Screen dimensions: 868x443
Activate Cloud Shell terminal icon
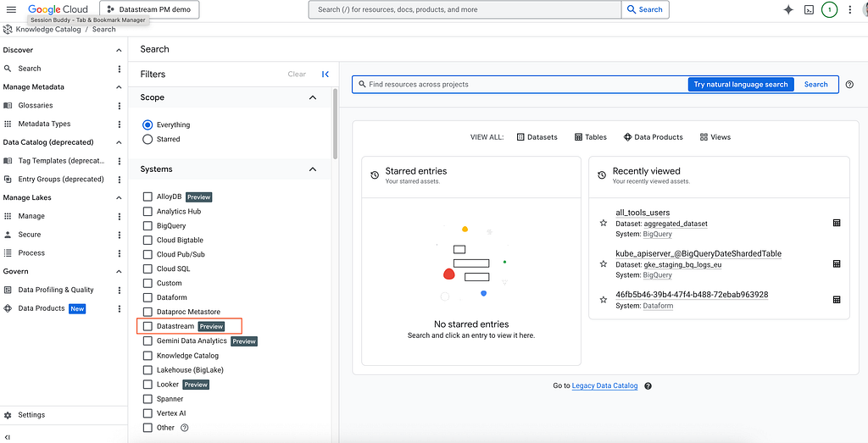pos(809,9)
